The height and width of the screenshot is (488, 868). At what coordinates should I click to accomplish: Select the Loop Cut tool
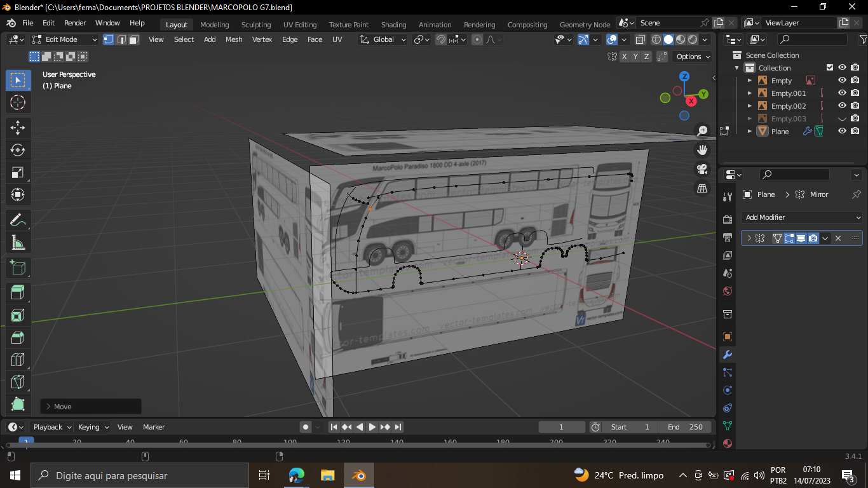18,360
